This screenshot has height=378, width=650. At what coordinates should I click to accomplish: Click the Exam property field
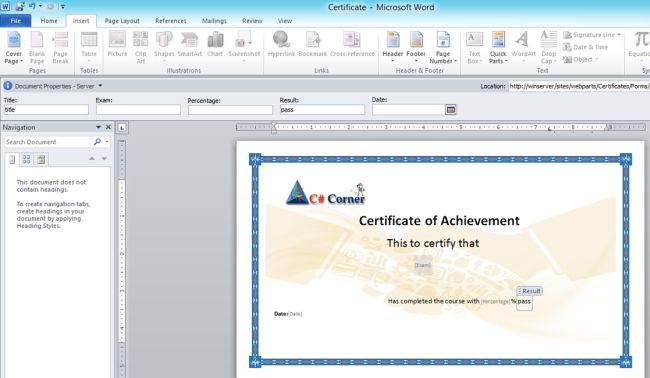pos(138,109)
